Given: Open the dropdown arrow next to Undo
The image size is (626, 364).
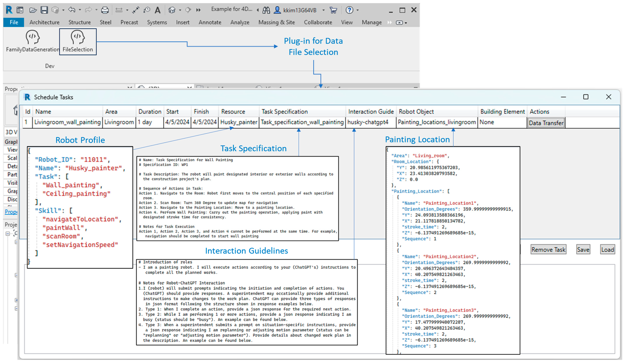Looking at the screenshot, I should [80, 10].
